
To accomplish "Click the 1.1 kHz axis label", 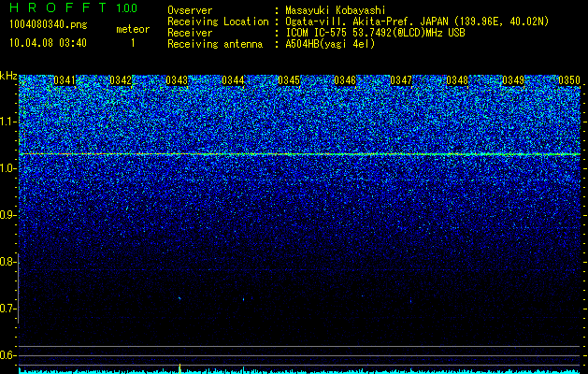I will (x=8, y=122).
